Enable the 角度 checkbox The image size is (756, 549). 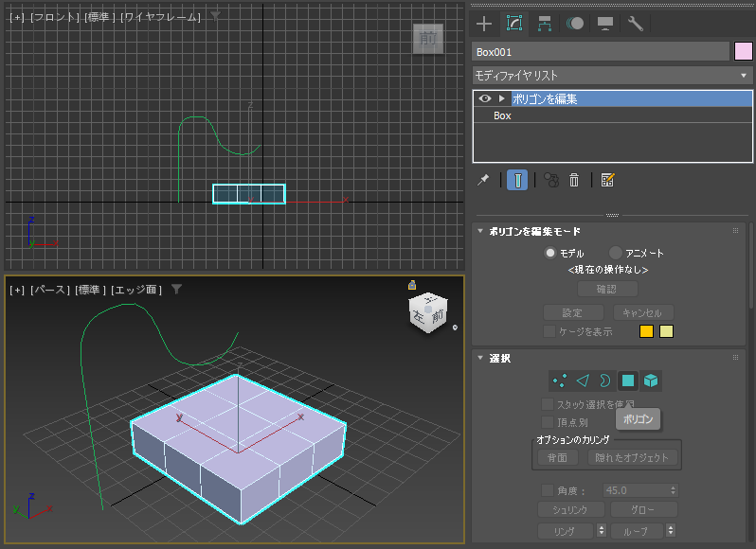[x=548, y=490]
